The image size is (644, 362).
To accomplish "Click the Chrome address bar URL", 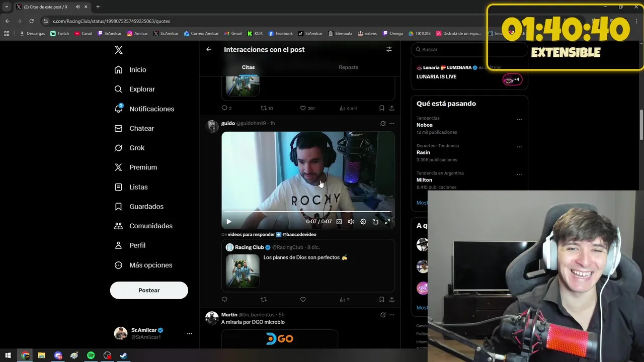I will point(111,21).
